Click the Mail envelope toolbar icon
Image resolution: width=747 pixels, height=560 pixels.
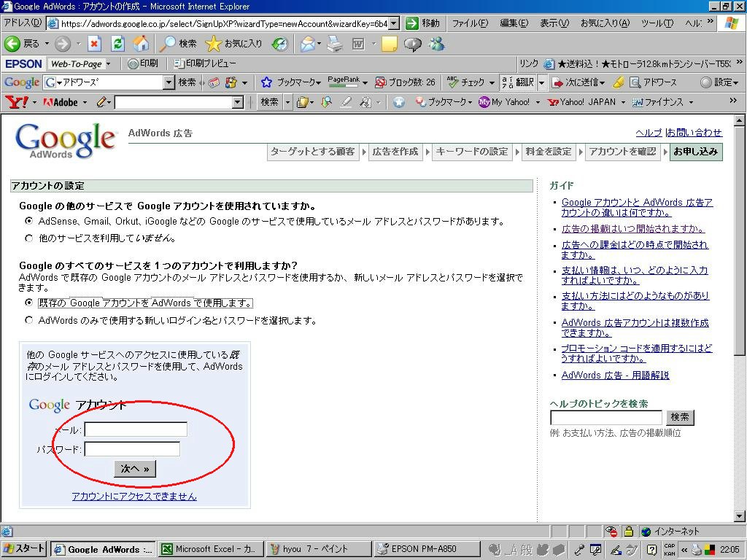308,44
